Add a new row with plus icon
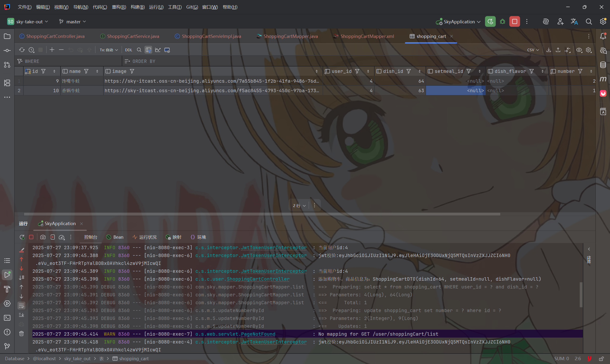The height and width of the screenshot is (364, 610). (52, 50)
